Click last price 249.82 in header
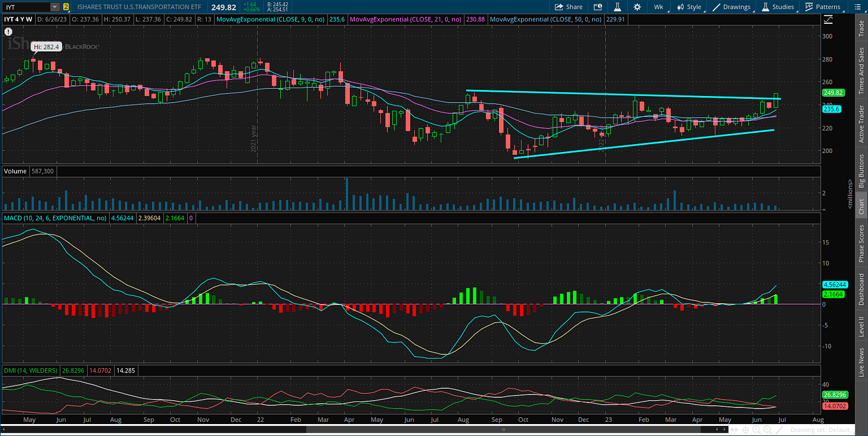 224,7
